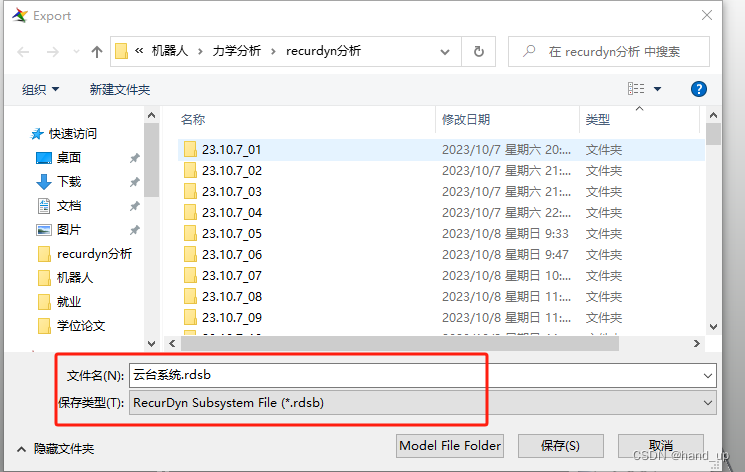Select the 桌面 desktop icon in sidebar
Screen dimensions: 745x472
click(x=44, y=158)
